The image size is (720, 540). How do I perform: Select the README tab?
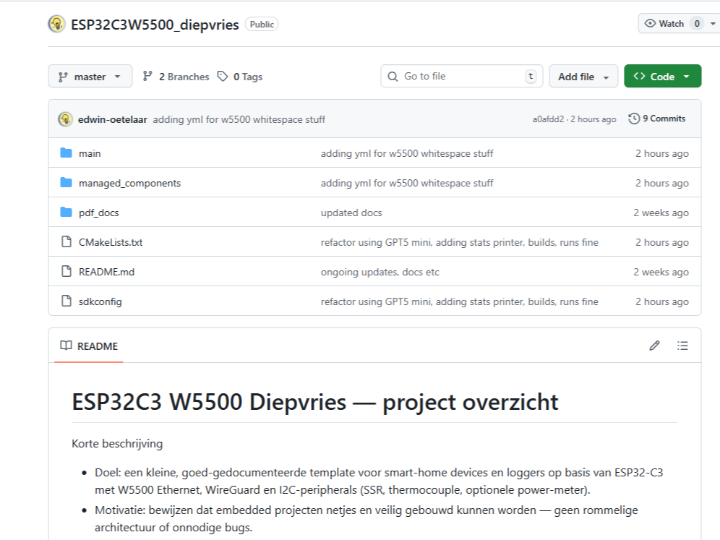[x=89, y=346]
